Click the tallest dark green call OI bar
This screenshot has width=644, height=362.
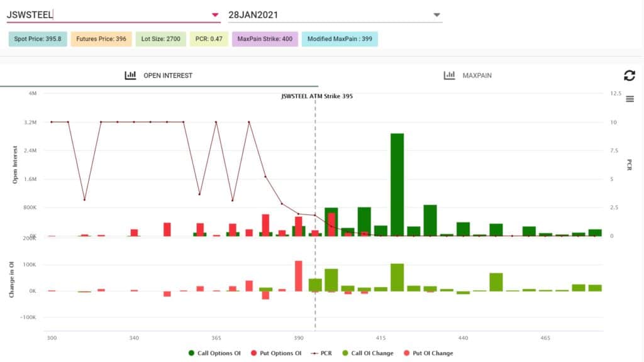397,185
